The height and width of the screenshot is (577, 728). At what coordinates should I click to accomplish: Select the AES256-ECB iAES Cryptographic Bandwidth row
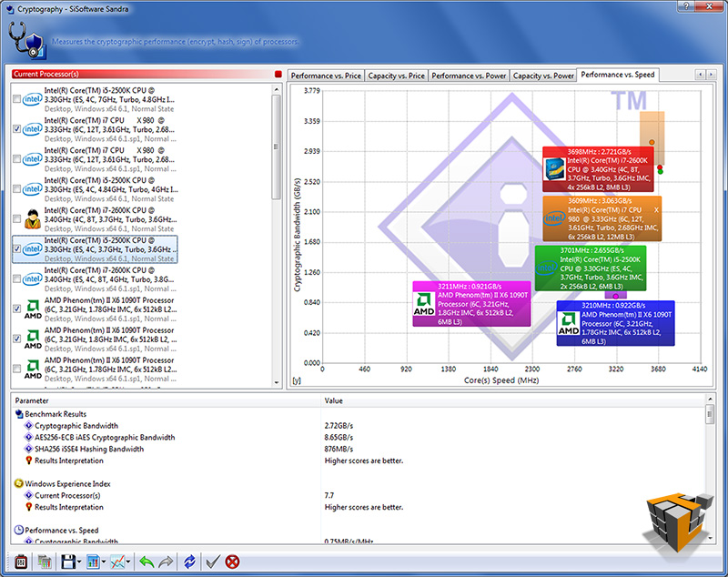(x=105, y=437)
